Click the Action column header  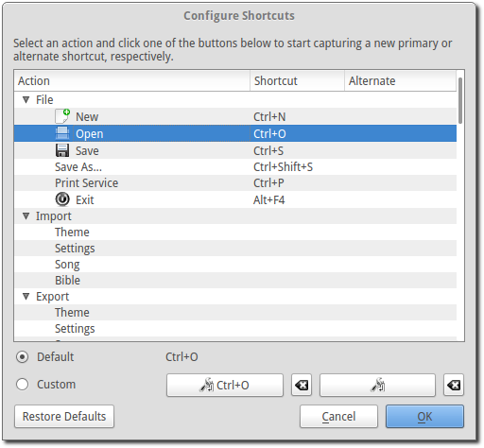132,81
